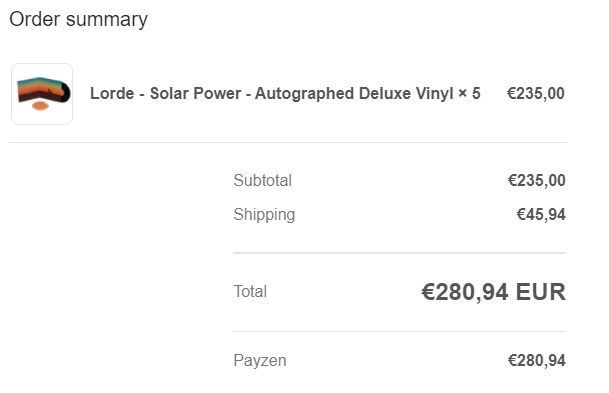The height and width of the screenshot is (393, 609).
Task: Click the Shipping label
Action: [x=264, y=215]
